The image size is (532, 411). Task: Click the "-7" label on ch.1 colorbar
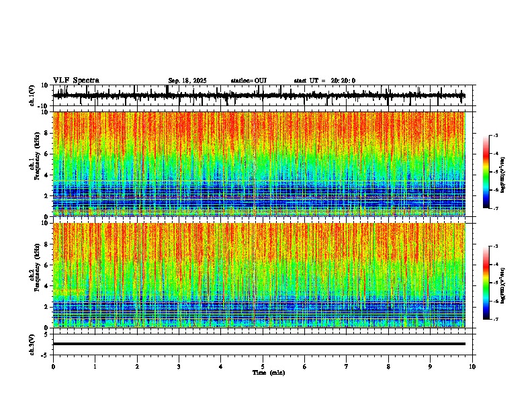click(x=495, y=209)
